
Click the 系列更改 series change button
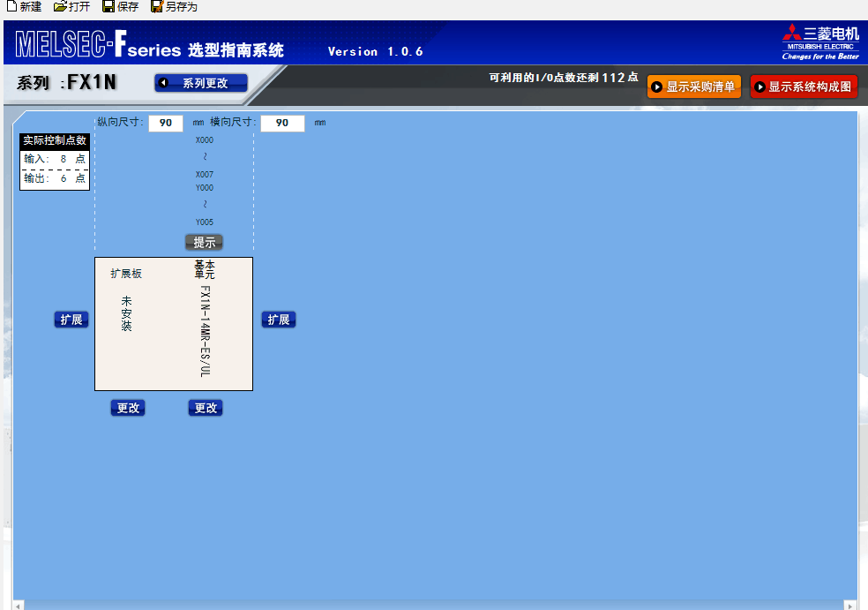tap(201, 83)
